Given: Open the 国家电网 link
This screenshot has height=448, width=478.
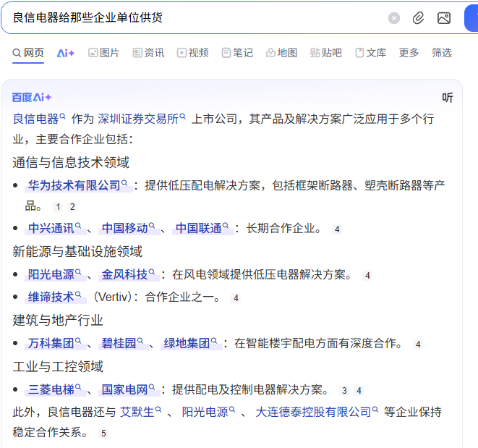Looking at the screenshot, I should coord(128,389).
